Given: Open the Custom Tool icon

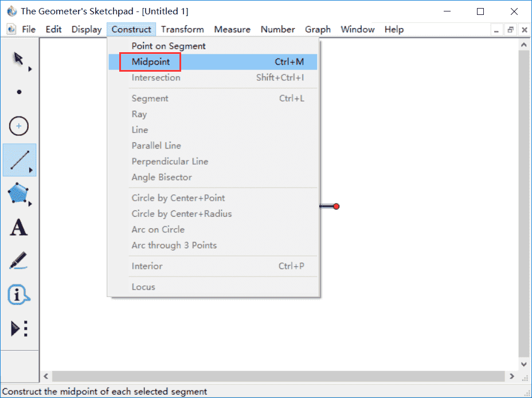Looking at the screenshot, I should [19, 329].
